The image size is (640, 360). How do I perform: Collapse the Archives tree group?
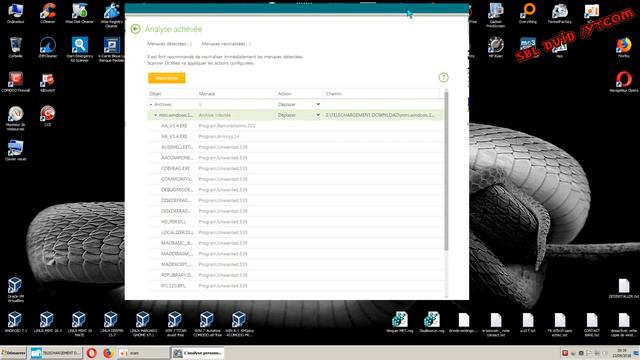coord(151,105)
